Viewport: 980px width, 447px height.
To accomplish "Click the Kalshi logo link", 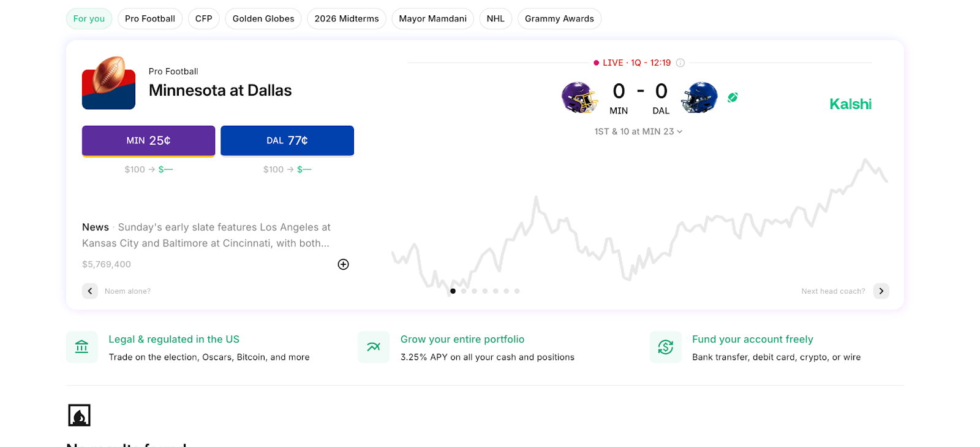I will (x=850, y=104).
